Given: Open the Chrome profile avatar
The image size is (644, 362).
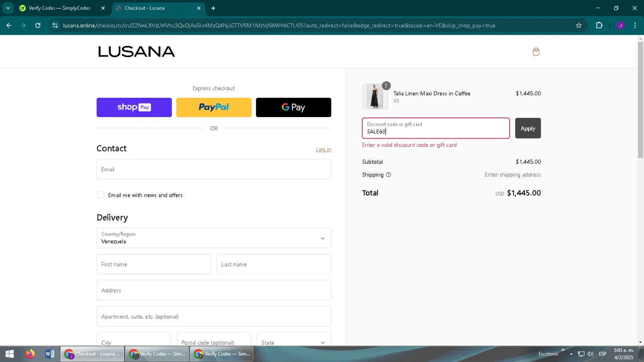Looking at the screenshot, I should coord(620,25).
